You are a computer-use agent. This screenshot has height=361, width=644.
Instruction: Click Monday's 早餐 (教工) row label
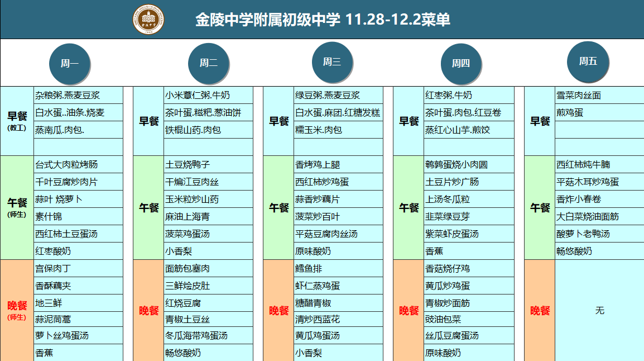(17, 121)
